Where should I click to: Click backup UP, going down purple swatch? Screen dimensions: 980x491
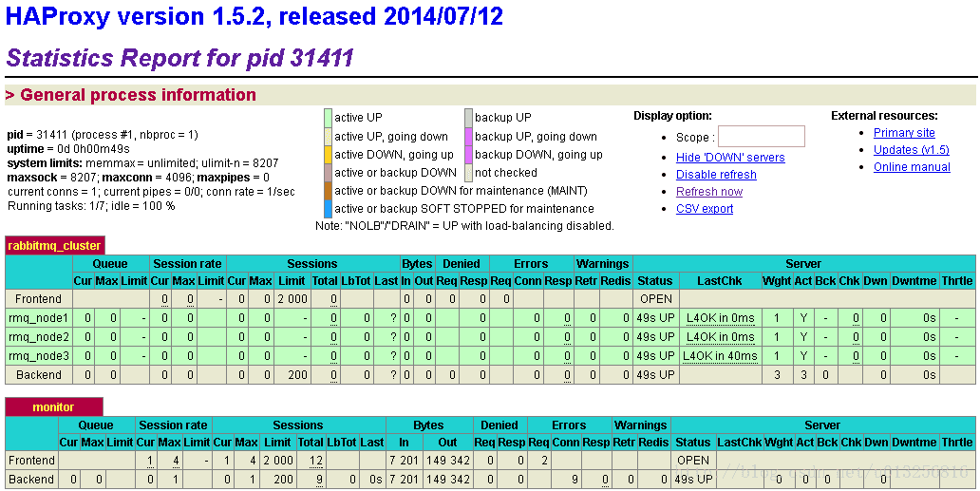(x=468, y=136)
